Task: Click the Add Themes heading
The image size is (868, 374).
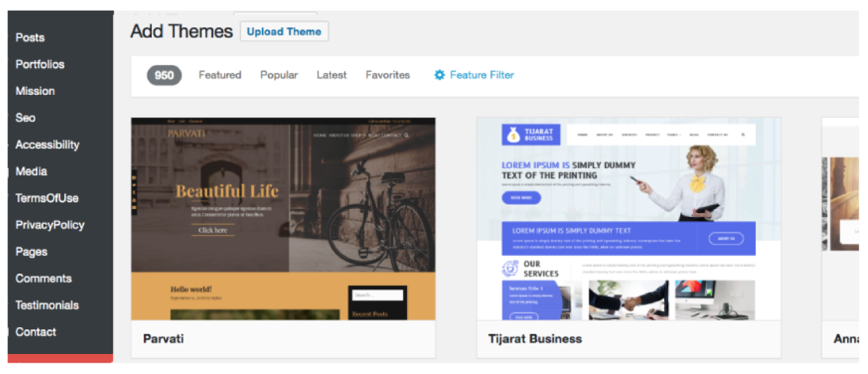Action: [x=182, y=31]
